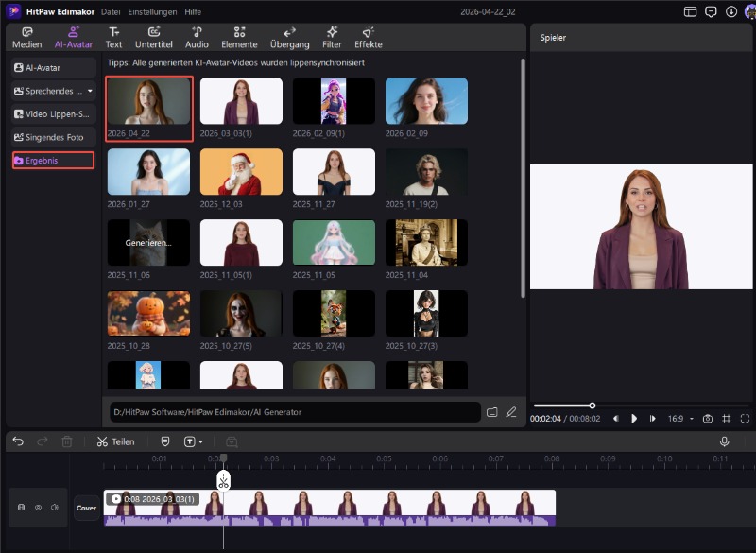
Task: Click the microphone voiceover icon
Action: (x=724, y=441)
